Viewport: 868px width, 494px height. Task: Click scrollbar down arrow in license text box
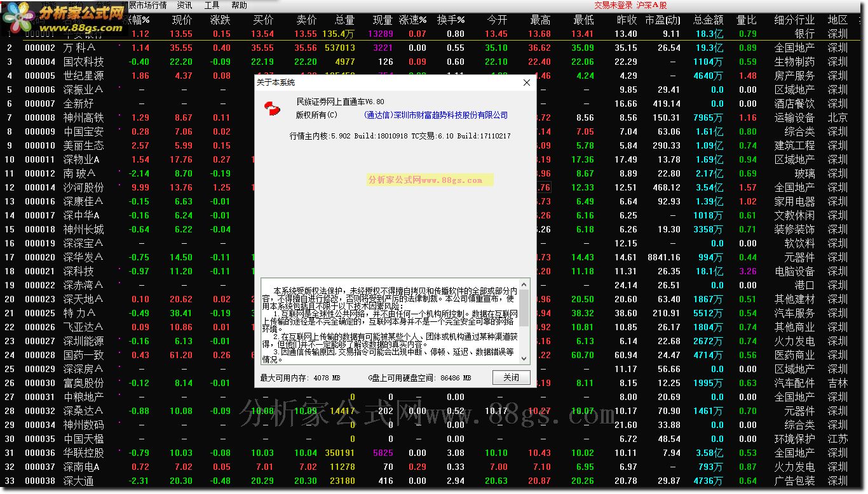(x=524, y=359)
